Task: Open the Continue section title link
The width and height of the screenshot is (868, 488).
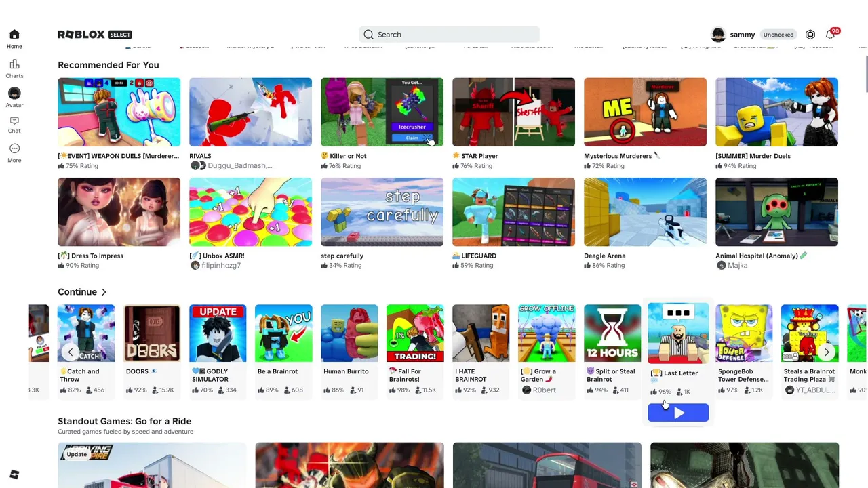Action: [77, 292]
